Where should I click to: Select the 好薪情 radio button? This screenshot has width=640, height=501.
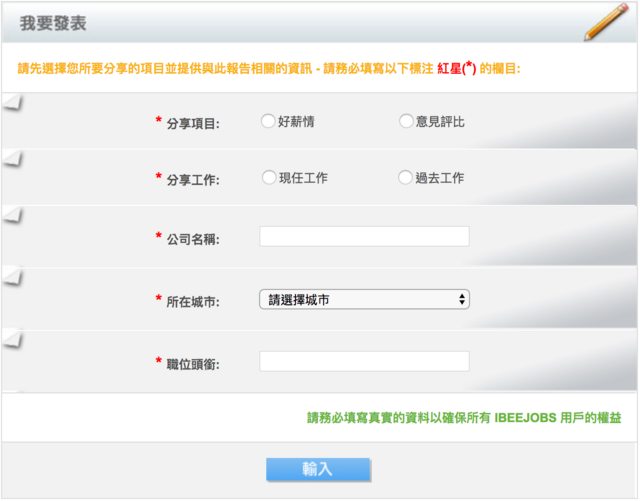(267, 122)
